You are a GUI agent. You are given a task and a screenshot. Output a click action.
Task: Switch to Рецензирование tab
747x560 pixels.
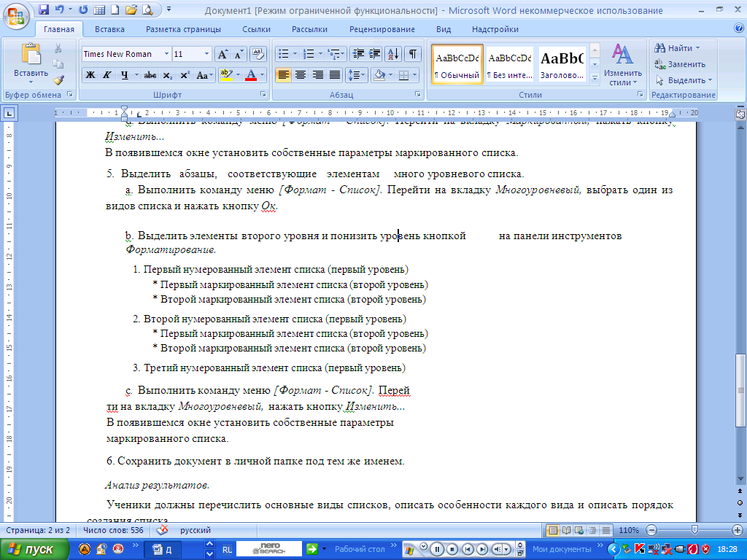click(x=382, y=29)
